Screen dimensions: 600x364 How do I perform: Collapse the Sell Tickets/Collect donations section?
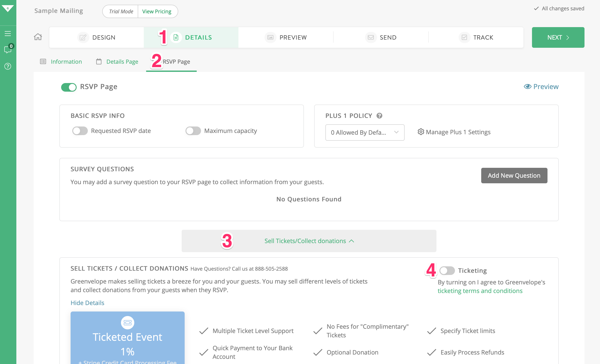309,241
